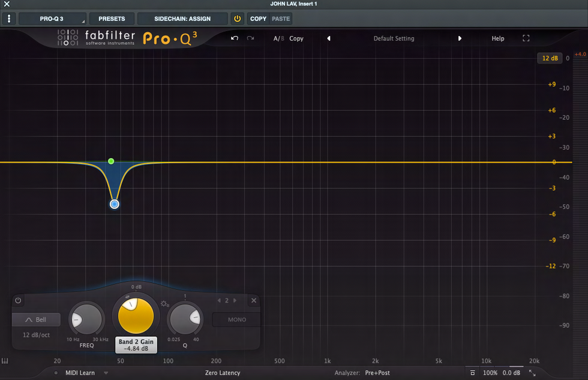Image resolution: width=588 pixels, height=380 pixels.
Task: Open the Zero Latency processing mode menu
Action: point(223,373)
